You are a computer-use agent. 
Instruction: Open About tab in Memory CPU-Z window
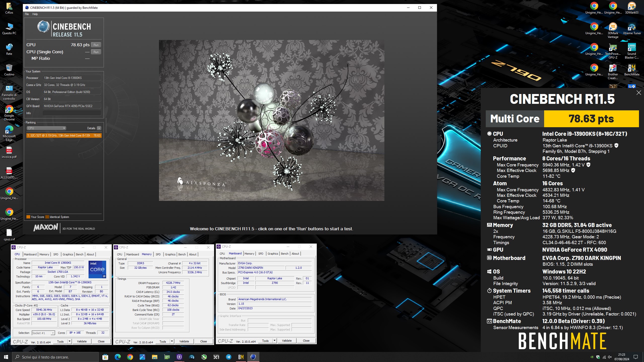193,254
